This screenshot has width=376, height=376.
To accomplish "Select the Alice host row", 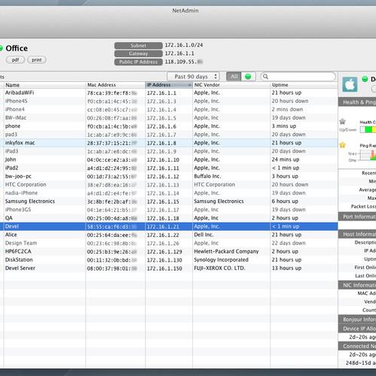I will tap(169, 235).
